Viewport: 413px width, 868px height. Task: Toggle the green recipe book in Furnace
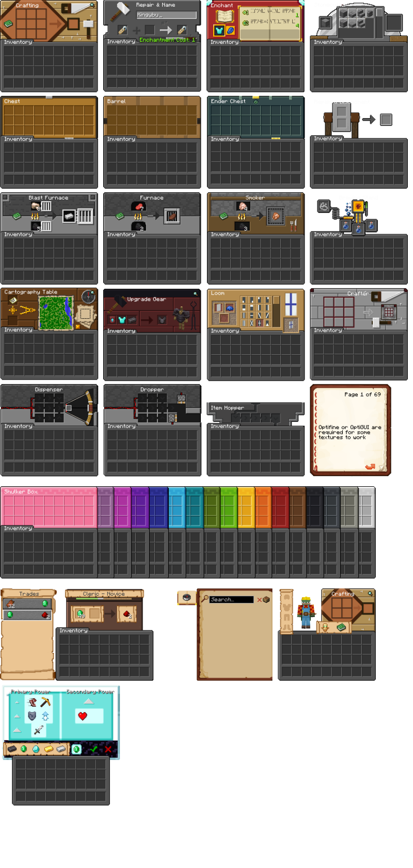pos(120,216)
